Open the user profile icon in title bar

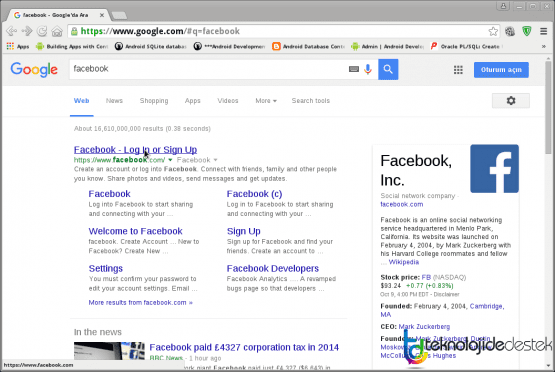pos(503,6)
